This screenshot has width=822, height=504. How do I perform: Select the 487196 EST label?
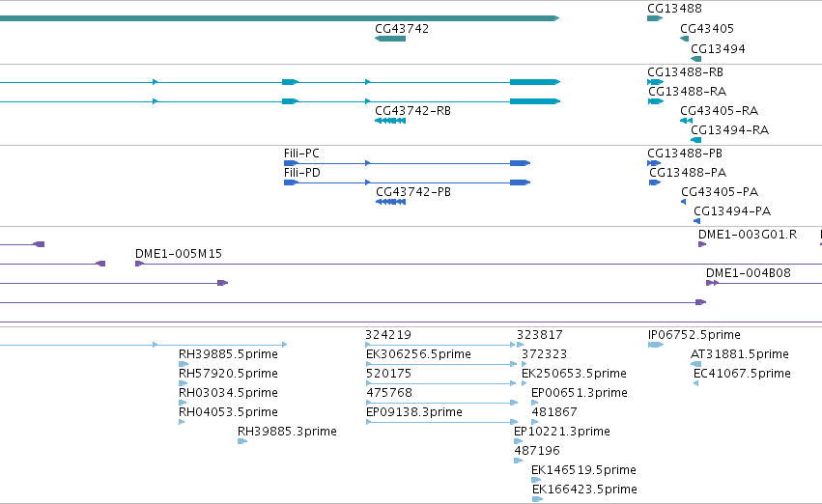[537, 452]
